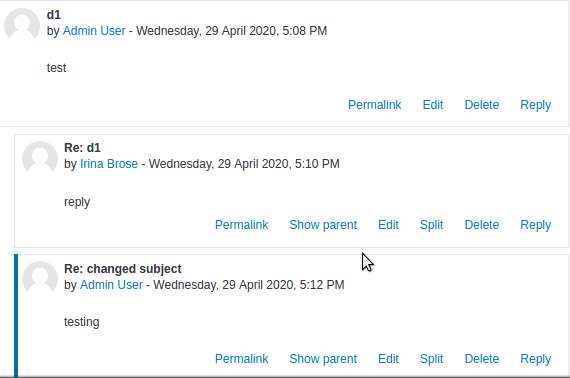Open Irina Brose's profile link

pyautogui.click(x=109, y=164)
